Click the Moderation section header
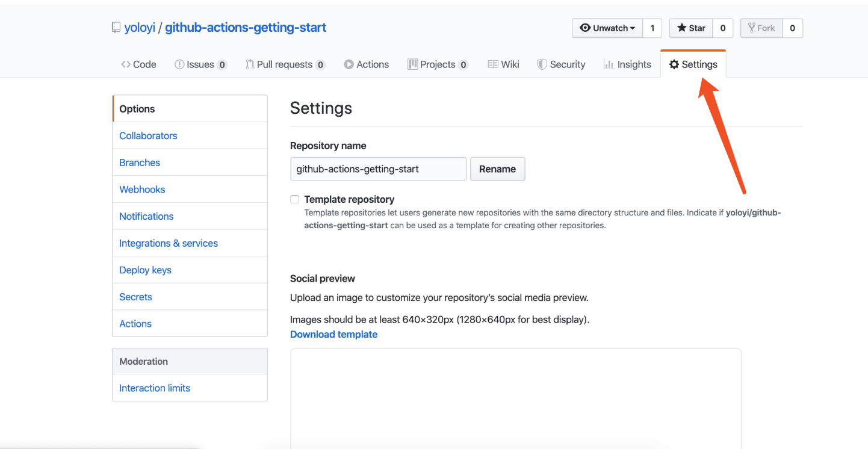 coord(190,361)
